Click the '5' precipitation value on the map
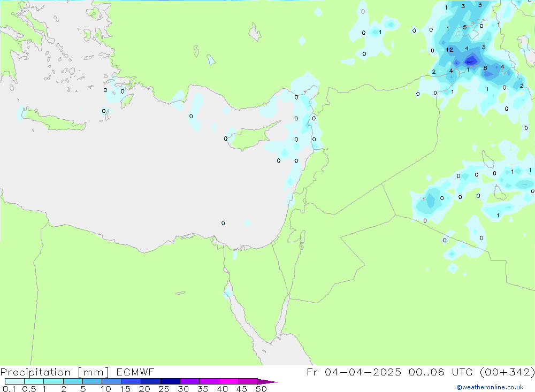Screen dimensions: 535x392 465,27
